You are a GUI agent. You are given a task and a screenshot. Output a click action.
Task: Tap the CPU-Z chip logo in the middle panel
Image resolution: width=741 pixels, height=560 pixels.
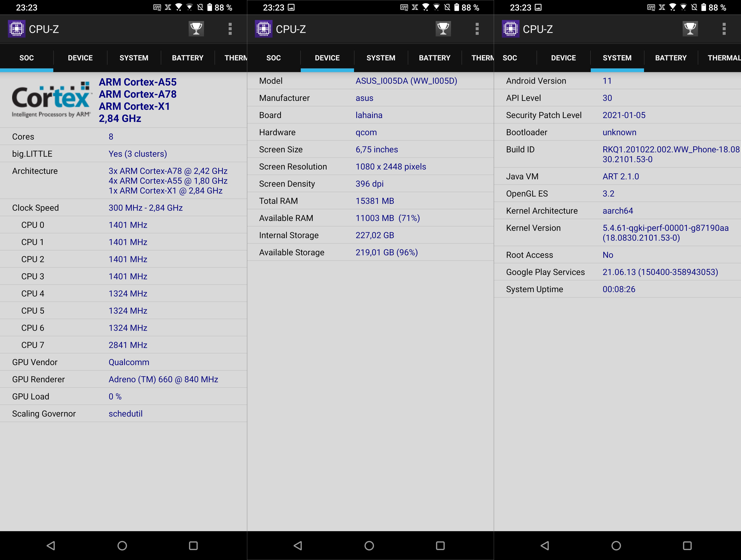click(264, 29)
